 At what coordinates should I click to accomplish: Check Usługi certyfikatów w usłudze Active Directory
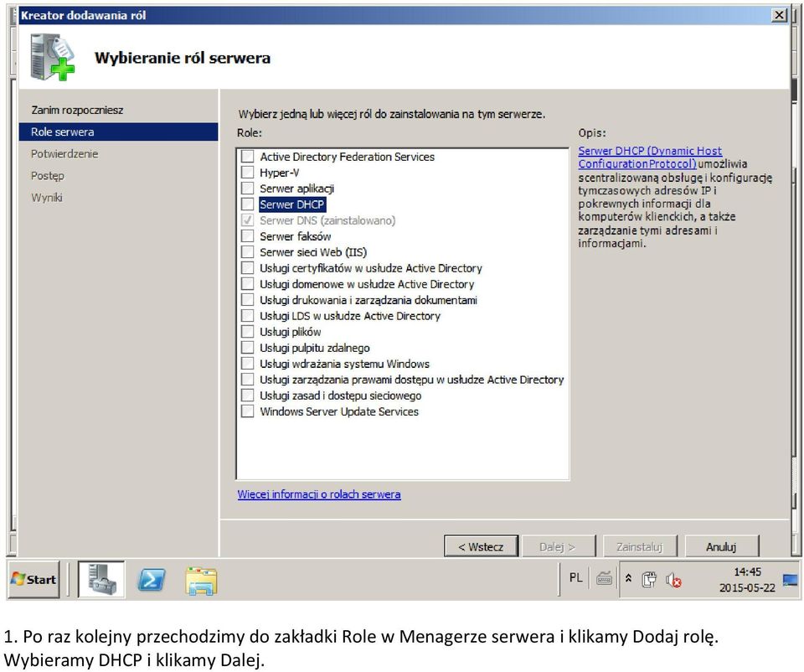pyautogui.click(x=248, y=267)
